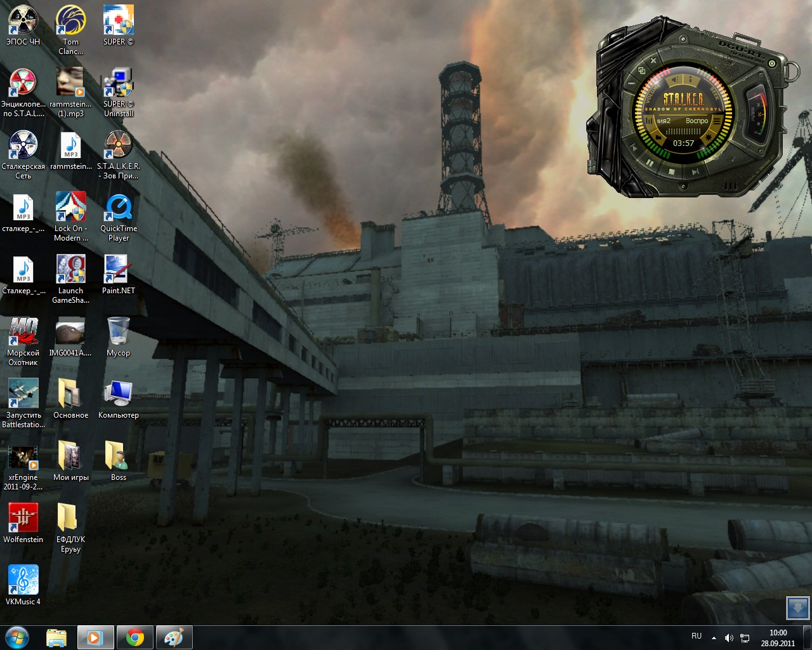Screen dimensions: 812x650
Task: Open the clock showing 10:00 28.09.2011
Action: click(778, 638)
